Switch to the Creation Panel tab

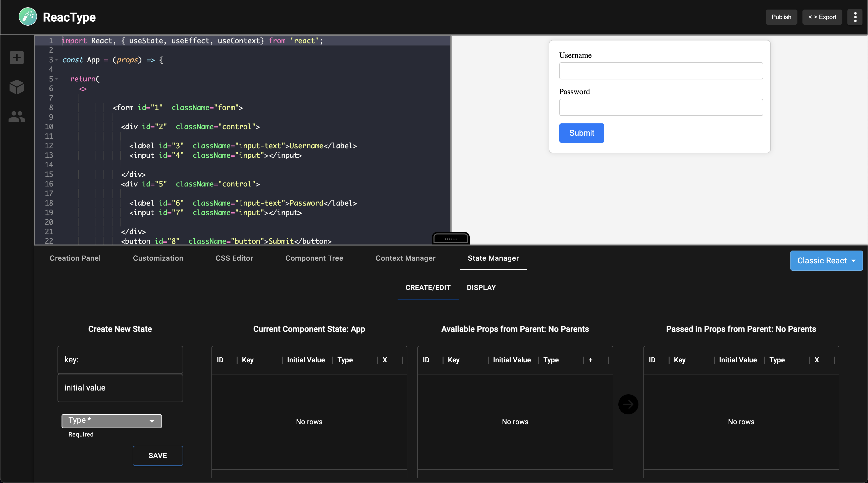pyautogui.click(x=75, y=258)
